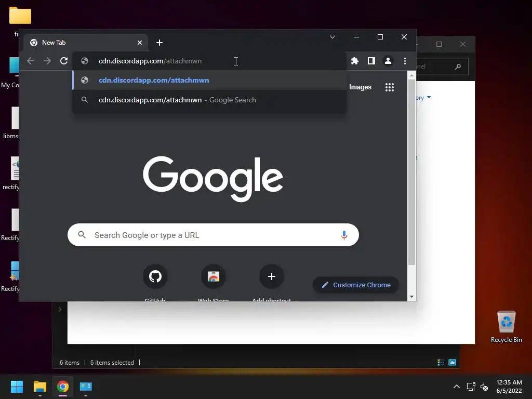This screenshot has width=532, height=399.
Task: Click Chrome's back navigation arrow
Action: click(31, 61)
